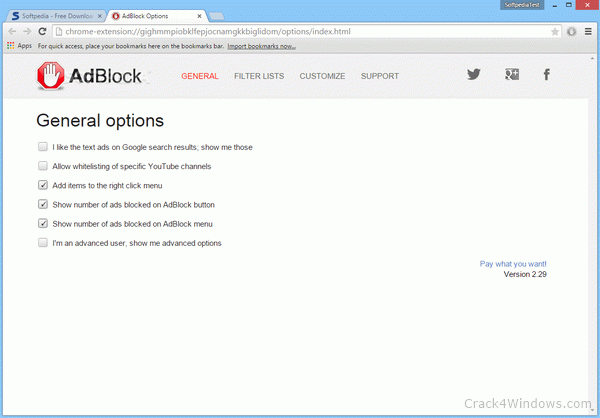Click the browser Back arrow
This screenshot has height=418, width=600.
tap(12, 31)
